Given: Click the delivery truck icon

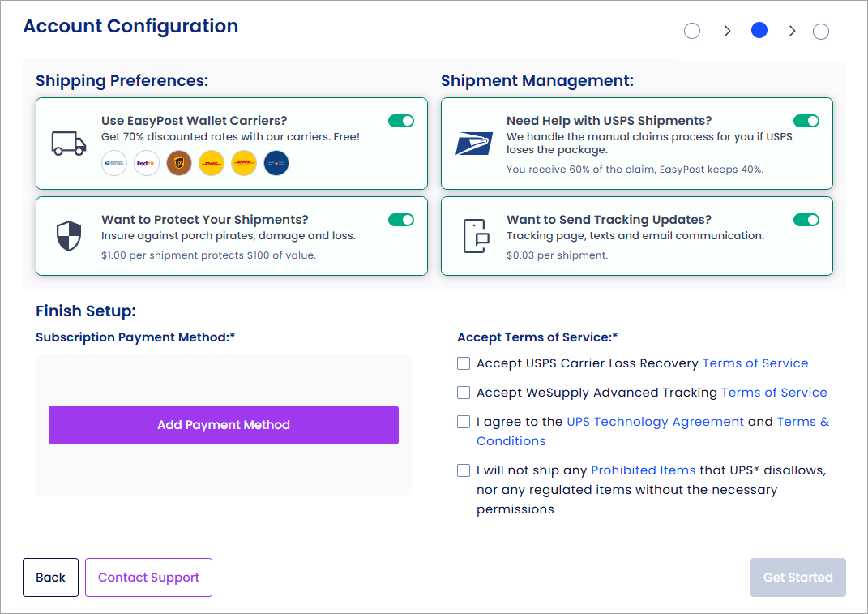Looking at the screenshot, I should 69,144.
